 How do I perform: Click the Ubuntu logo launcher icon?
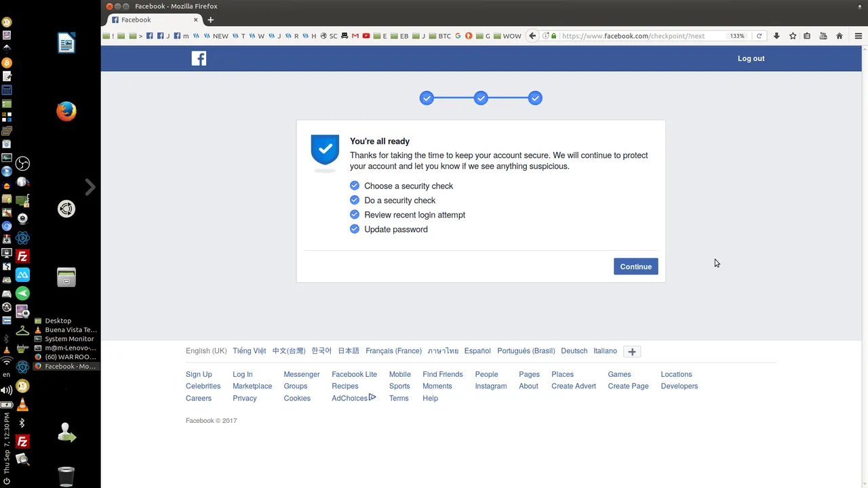66,209
